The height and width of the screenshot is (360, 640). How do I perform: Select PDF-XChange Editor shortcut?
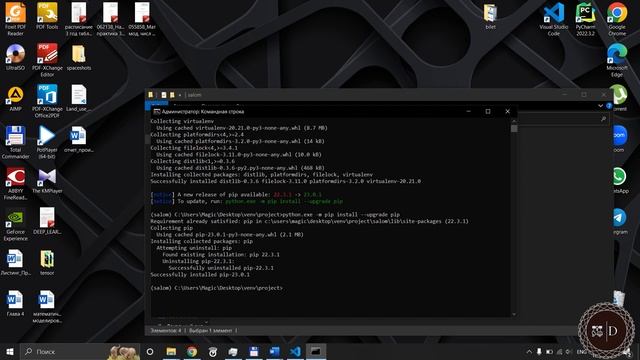[47, 60]
